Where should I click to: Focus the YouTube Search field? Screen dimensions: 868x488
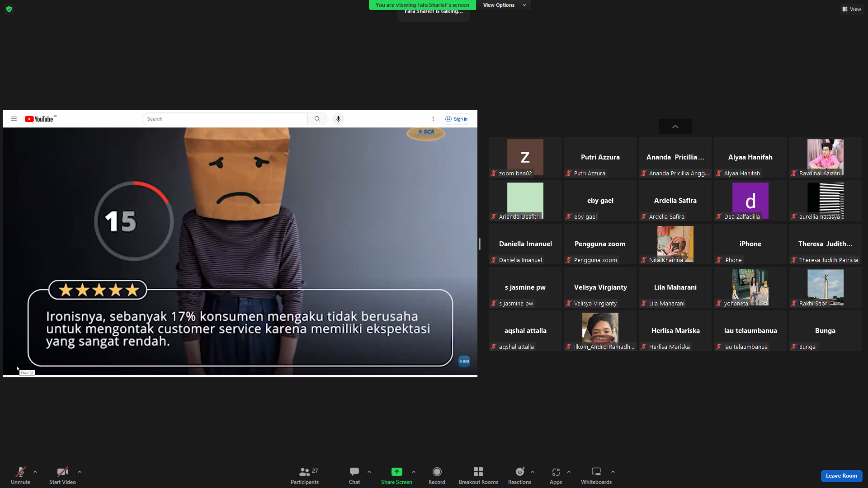point(225,119)
